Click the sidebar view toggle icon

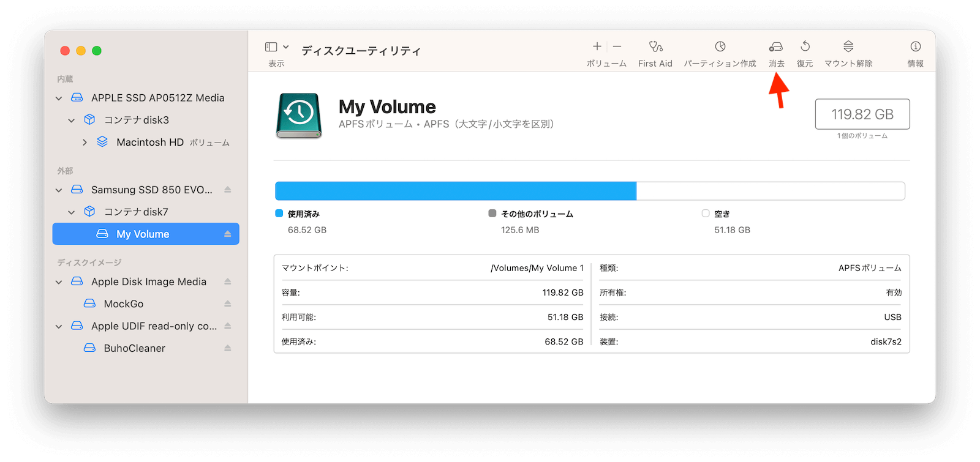pyautogui.click(x=271, y=47)
